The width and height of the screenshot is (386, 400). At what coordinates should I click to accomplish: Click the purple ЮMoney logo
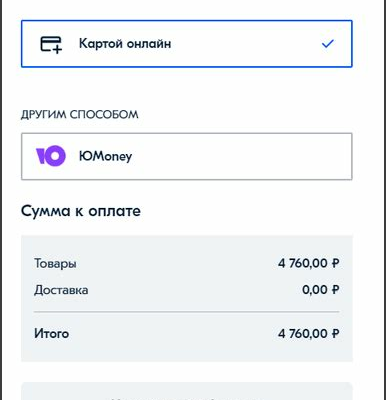point(51,156)
